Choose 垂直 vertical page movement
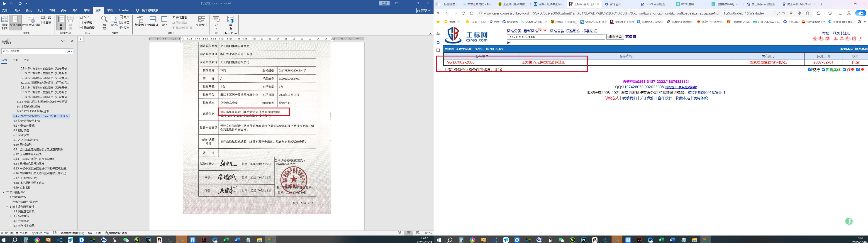Screen dimensions: 868x243 coord(61,23)
